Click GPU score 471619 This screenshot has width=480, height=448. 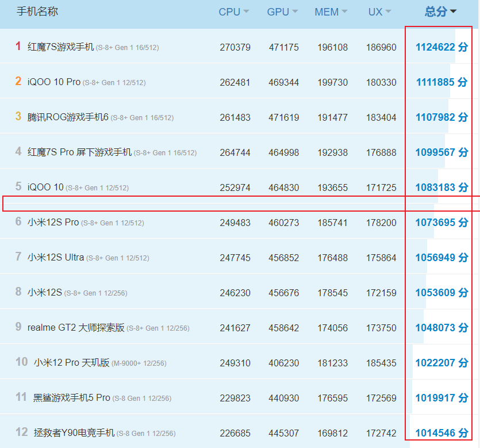coord(284,117)
